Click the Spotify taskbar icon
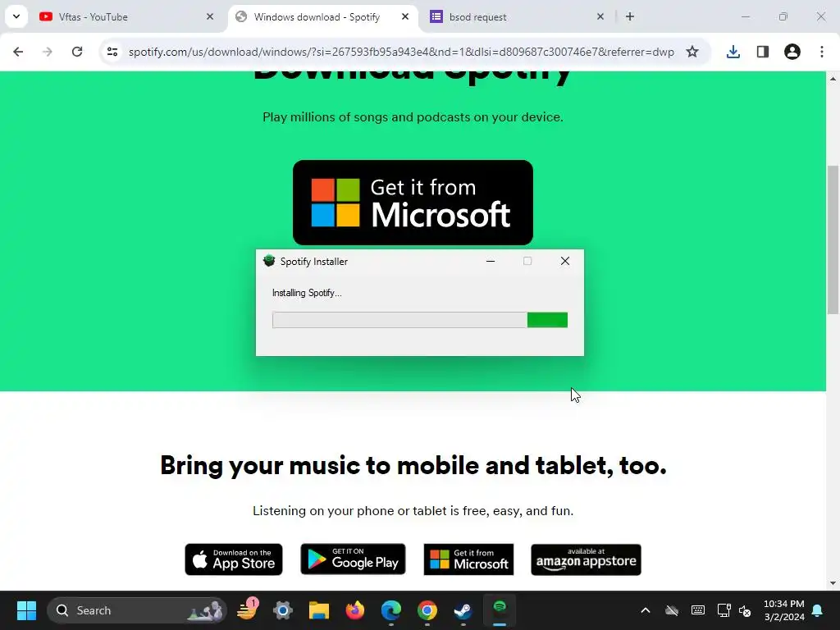 [500, 609]
